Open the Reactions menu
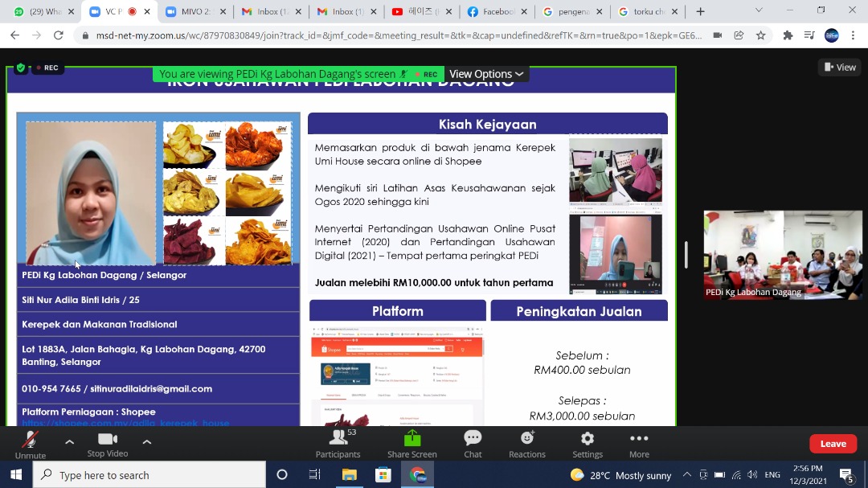This screenshot has width=868, height=488. click(x=527, y=443)
